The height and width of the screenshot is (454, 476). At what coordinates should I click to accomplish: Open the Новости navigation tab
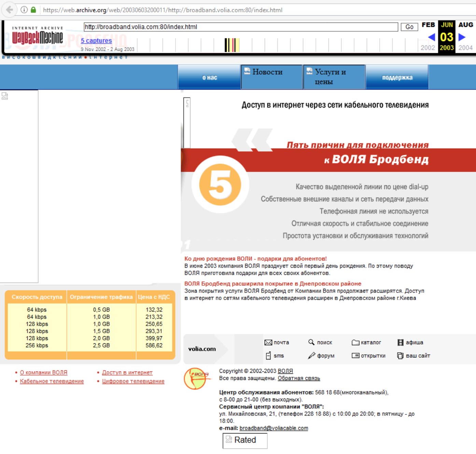pyautogui.click(x=272, y=77)
